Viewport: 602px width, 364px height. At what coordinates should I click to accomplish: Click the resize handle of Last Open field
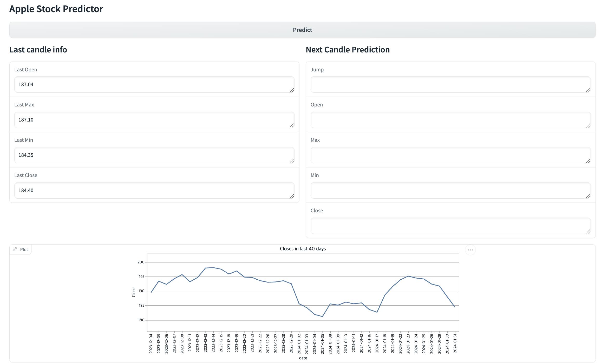(x=292, y=90)
